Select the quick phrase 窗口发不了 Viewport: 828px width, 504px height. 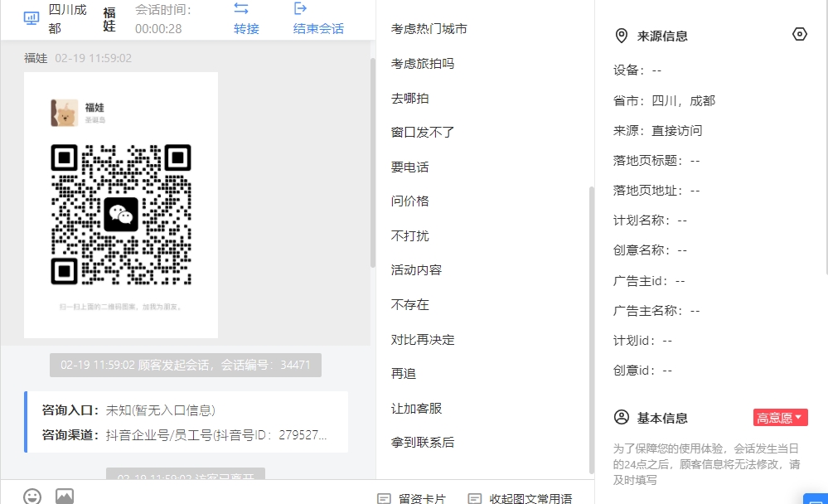click(x=423, y=133)
